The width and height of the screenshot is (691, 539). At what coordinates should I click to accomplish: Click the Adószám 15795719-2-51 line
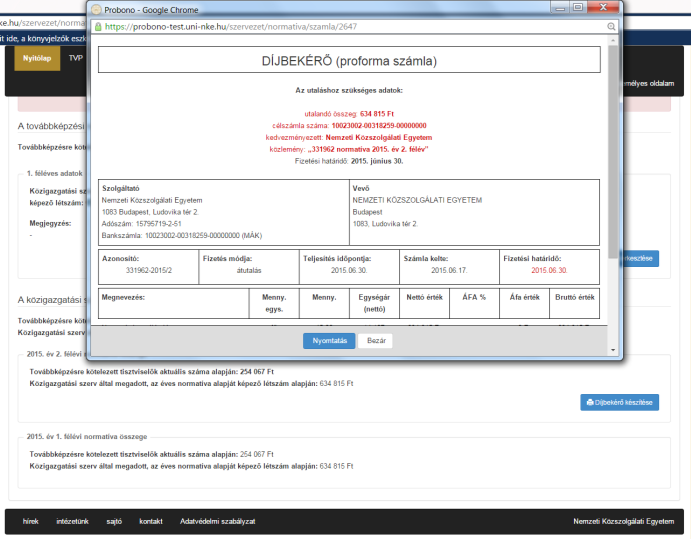coord(141,224)
